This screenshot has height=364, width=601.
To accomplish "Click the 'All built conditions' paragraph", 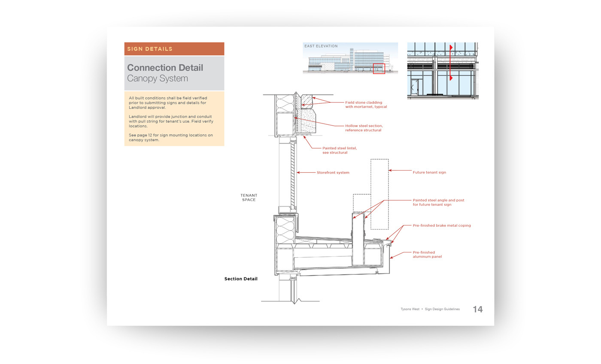I will pyautogui.click(x=168, y=103).
